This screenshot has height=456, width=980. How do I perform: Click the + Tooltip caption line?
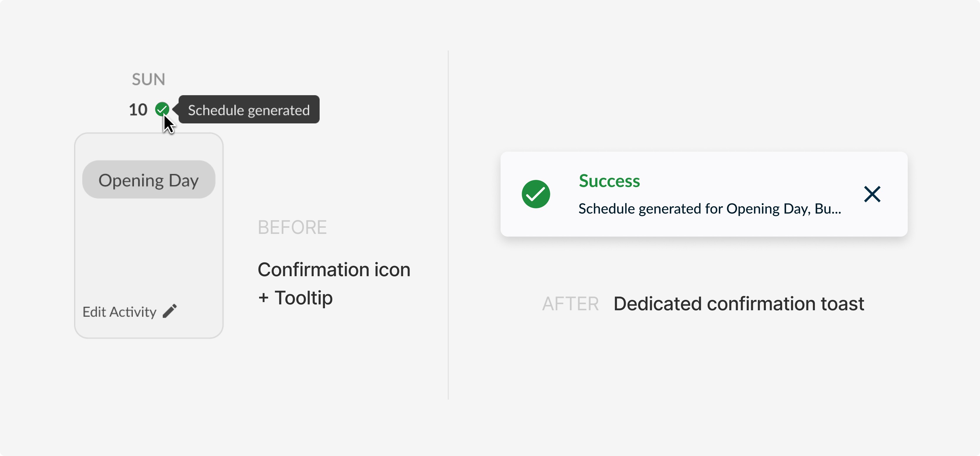pos(295,297)
